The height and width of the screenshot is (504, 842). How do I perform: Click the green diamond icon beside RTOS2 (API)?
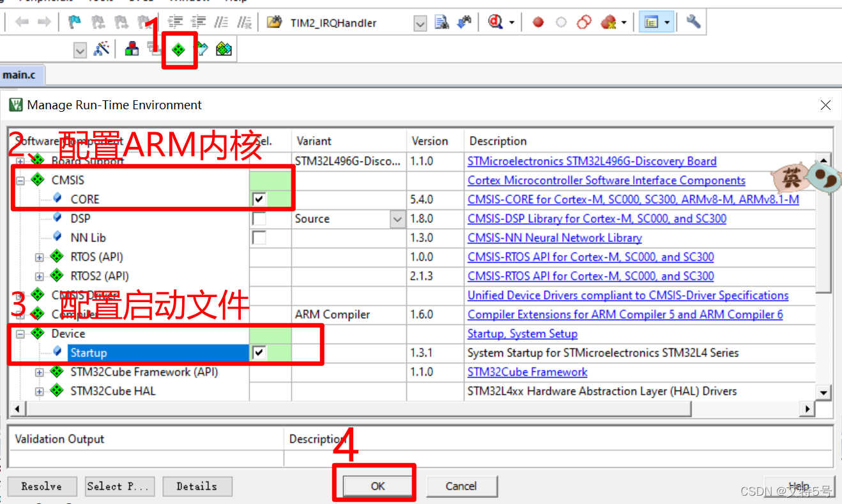tap(57, 276)
